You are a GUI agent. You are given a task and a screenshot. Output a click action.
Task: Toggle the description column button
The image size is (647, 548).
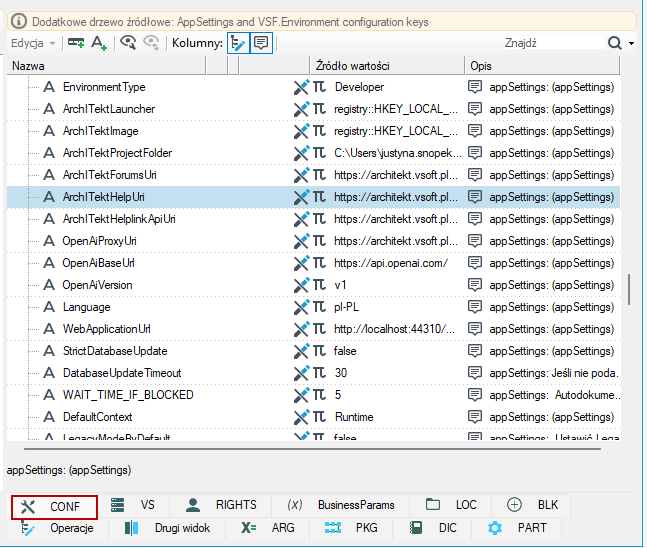click(261, 43)
